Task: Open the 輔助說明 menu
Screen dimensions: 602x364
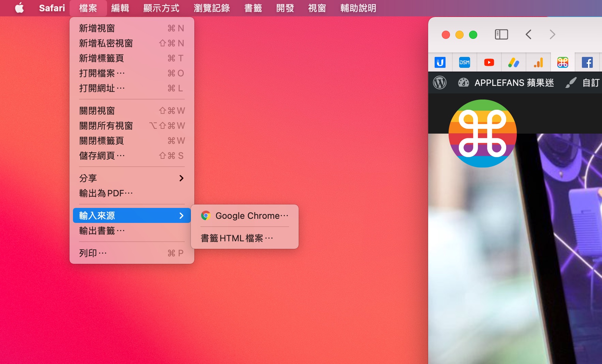Action: click(x=358, y=8)
